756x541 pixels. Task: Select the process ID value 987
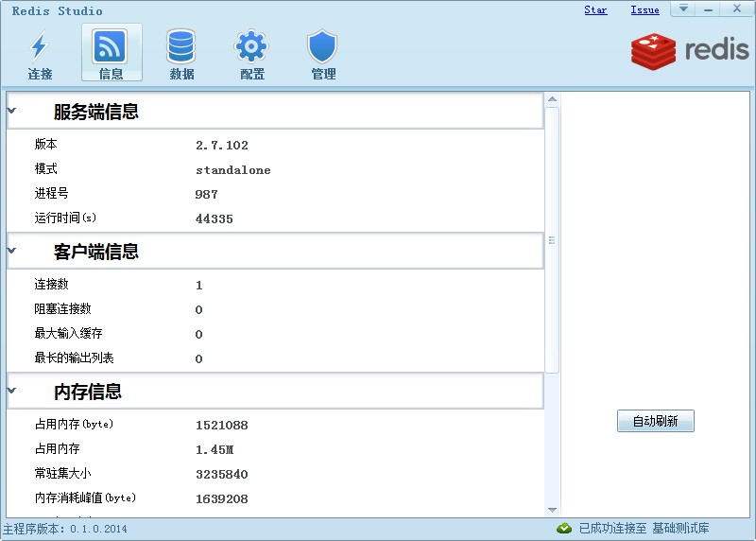(x=206, y=195)
